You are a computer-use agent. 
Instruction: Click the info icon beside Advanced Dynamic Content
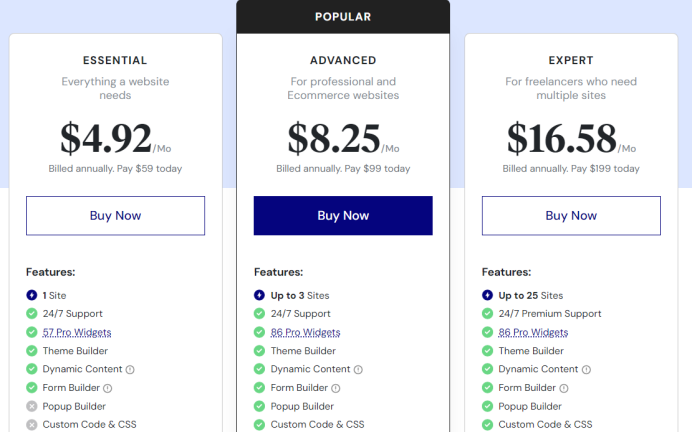[358, 369]
